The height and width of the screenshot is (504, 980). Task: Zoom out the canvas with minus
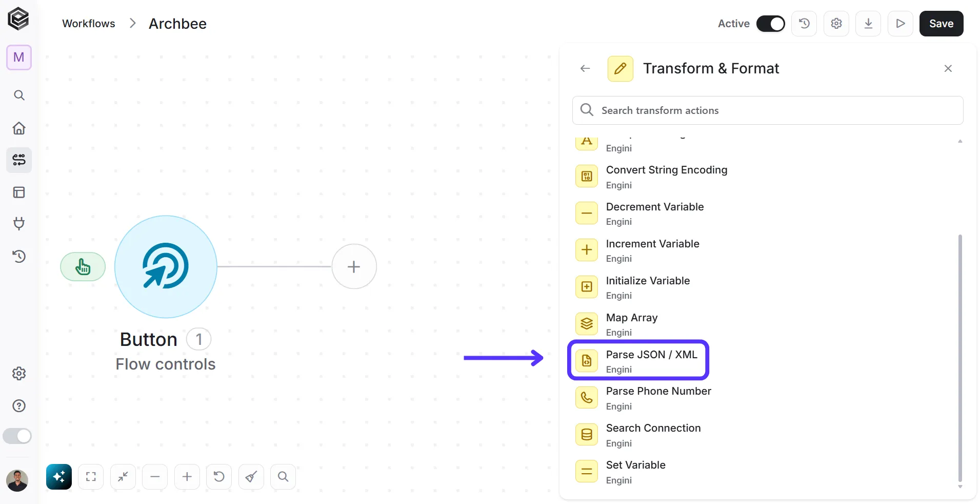click(155, 477)
